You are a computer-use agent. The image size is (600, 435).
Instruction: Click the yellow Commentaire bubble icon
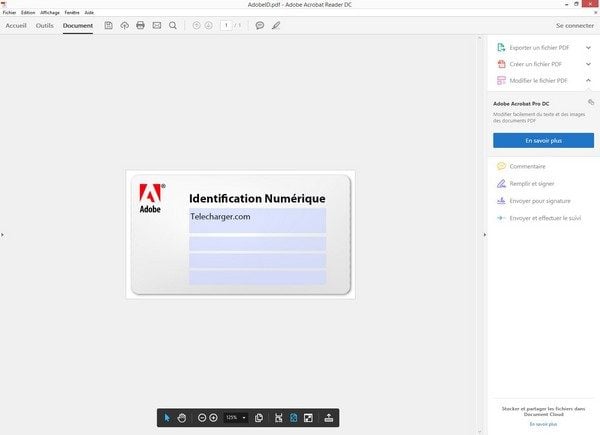tap(501, 166)
